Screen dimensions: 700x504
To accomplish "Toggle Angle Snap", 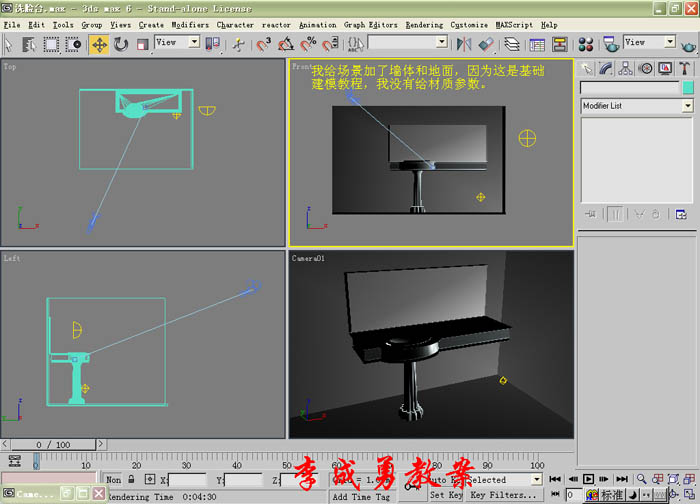I will coord(286,44).
